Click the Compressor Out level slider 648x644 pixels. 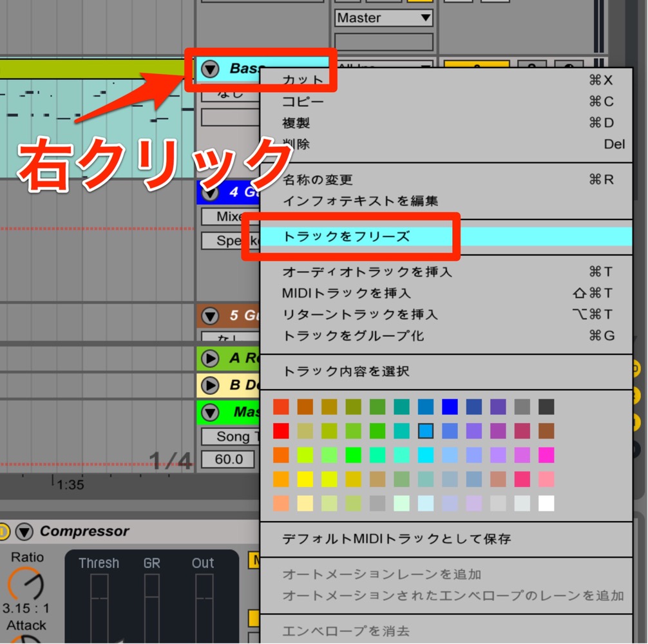pyautogui.click(x=204, y=607)
